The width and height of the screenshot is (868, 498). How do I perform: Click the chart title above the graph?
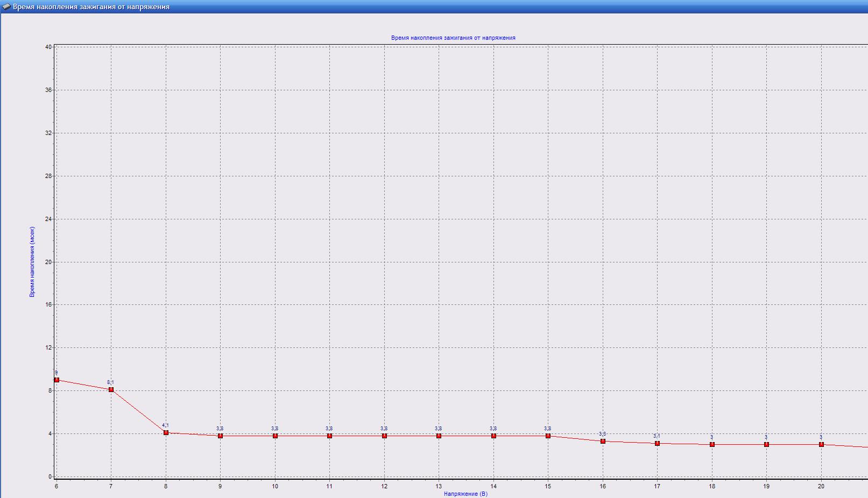[453, 38]
